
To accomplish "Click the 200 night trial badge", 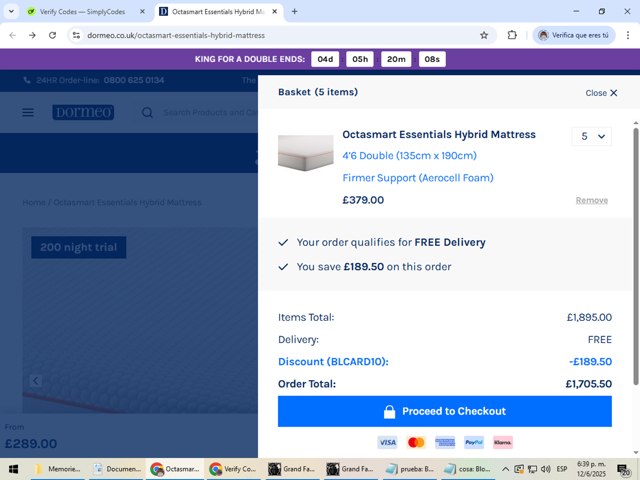I will 79,247.
